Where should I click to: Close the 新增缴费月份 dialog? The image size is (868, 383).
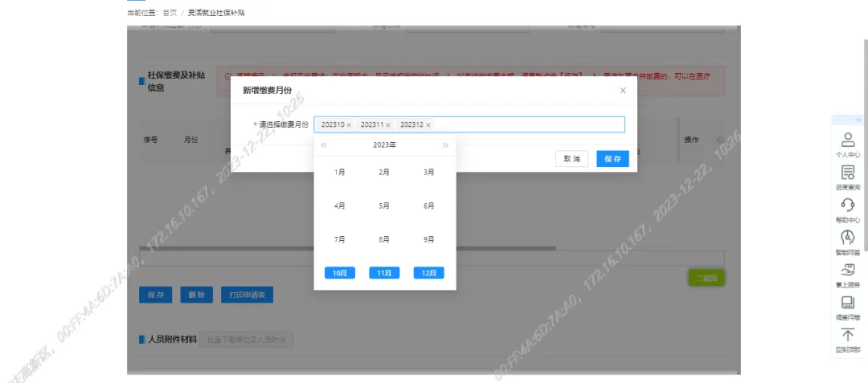pyautogui.click(x=623, y=91)
